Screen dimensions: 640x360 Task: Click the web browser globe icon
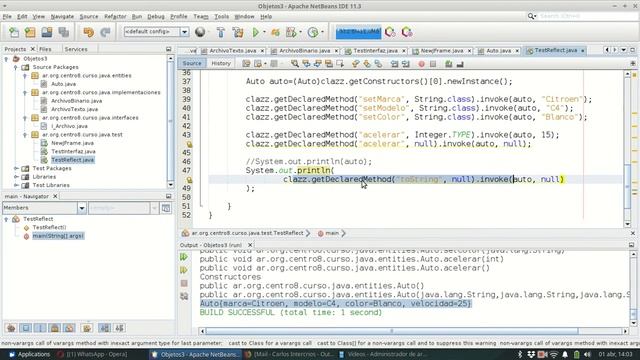pos(200,32)
